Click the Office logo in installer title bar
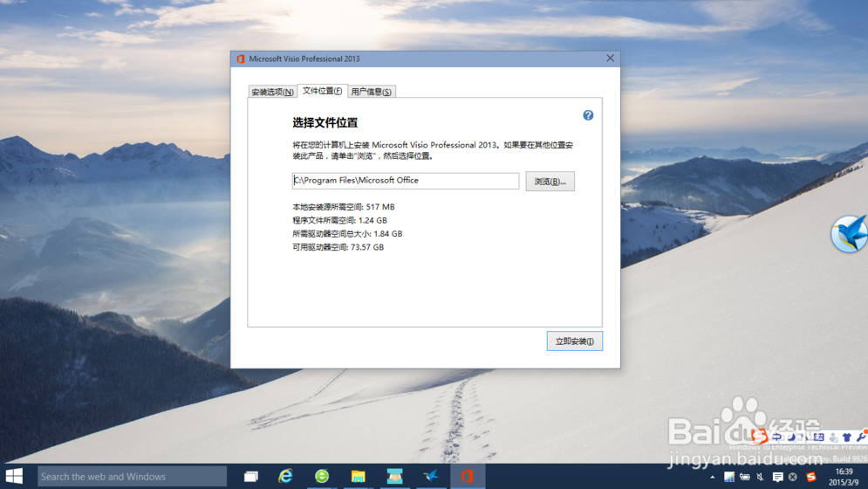Screen dimensions: 868x489 click(240, 59)
